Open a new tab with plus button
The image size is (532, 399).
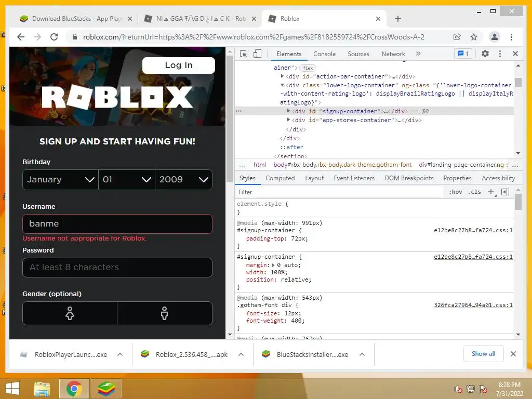(398, 19)
